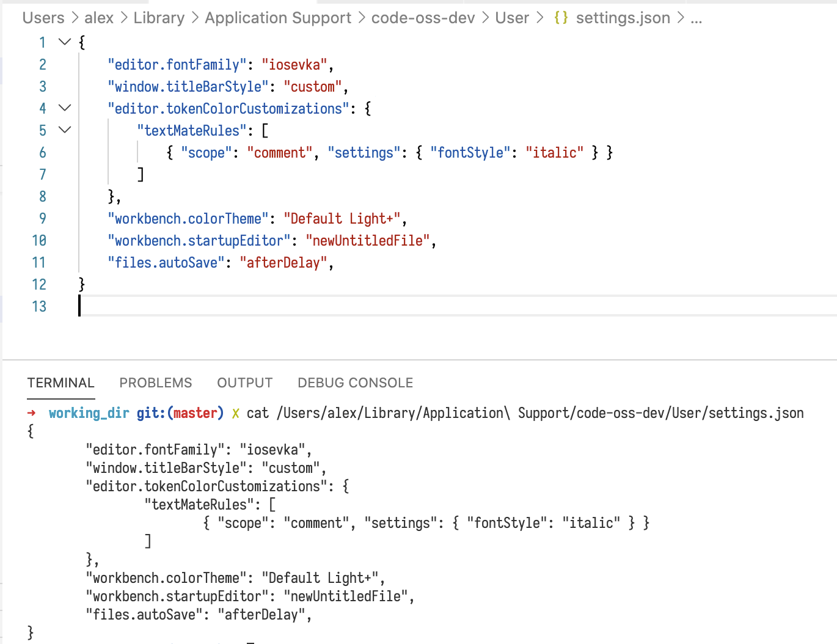Click the Application Support breadcrumb item
Image resolution: width=837 pixels, height=644 pixels.
tap(277, 18)
